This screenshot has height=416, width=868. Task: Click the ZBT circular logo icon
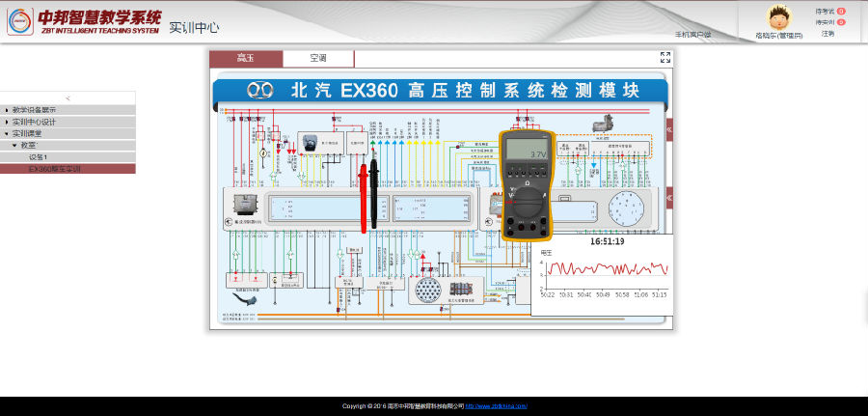[20, 21]
